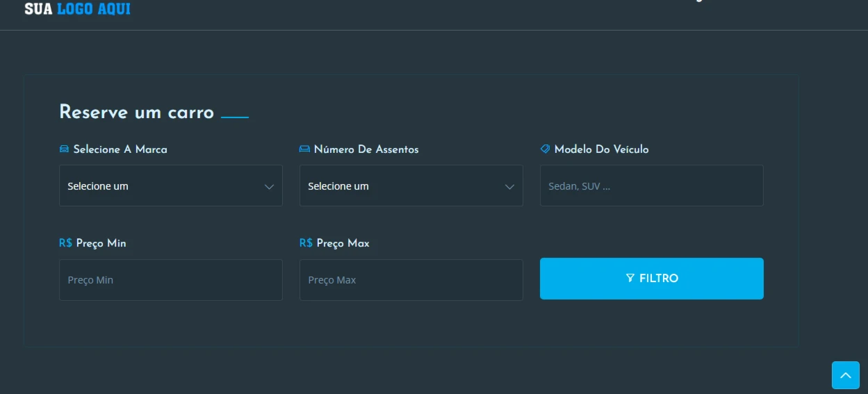868x394 pixels.
Task: Click the SUA LOGO AQUI logo
Action: [77, 8]
